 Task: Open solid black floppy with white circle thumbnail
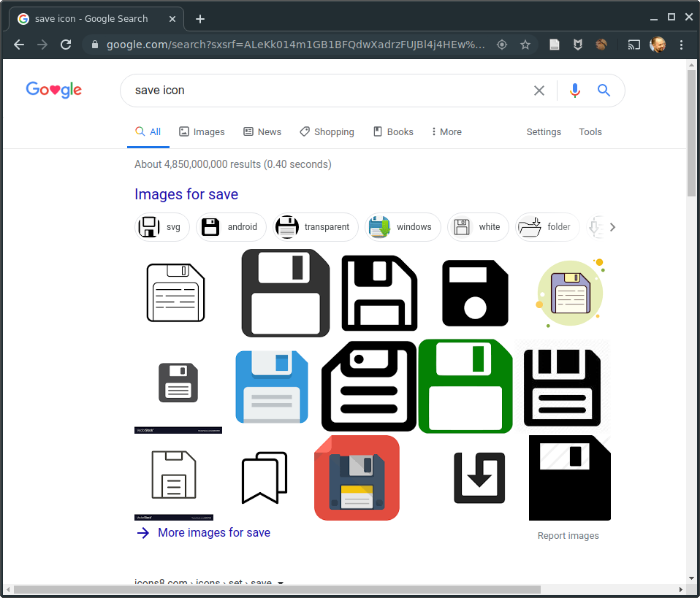(475, 294)
